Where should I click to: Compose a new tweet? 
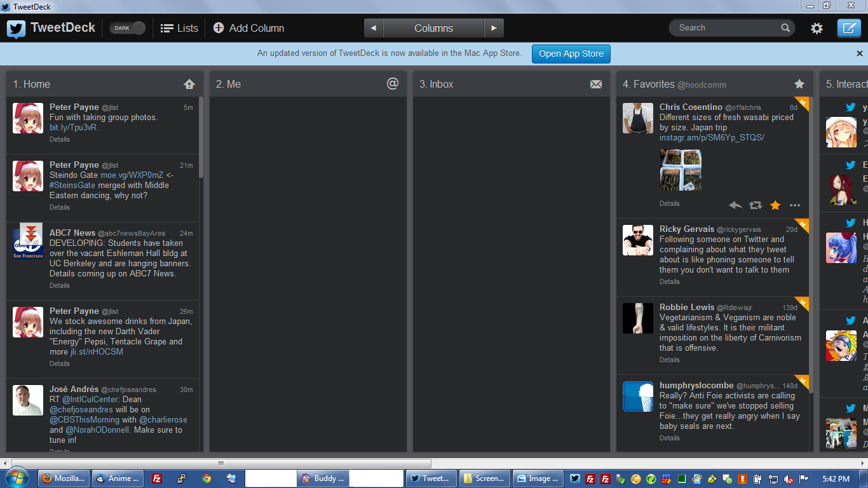(x=849, y=28)
